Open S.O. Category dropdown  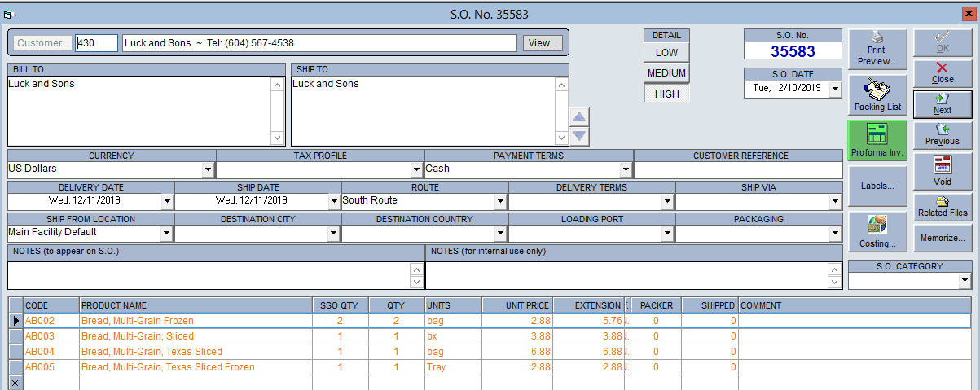pos(965,281)
